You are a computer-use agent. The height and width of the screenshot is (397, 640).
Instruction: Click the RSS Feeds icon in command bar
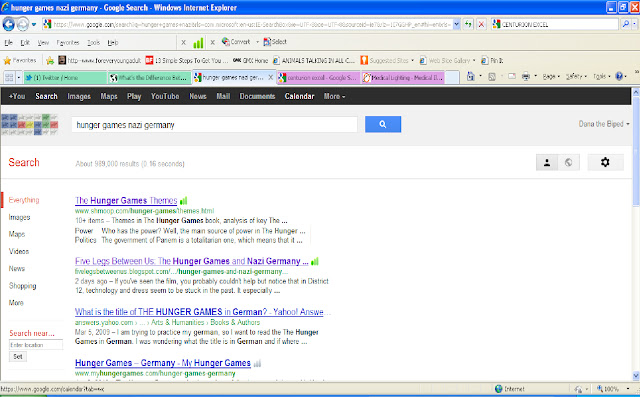492,76
